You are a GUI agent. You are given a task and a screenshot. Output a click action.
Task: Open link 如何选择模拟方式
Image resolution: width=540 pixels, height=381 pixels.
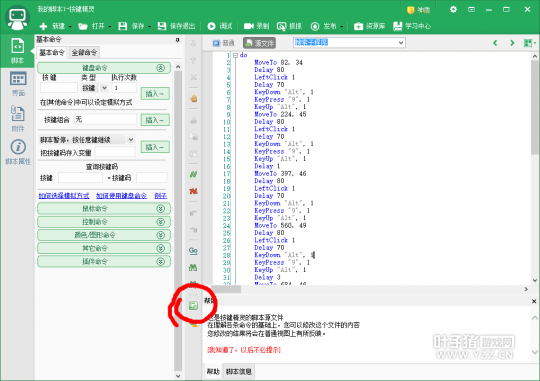[x=64, y=196]
